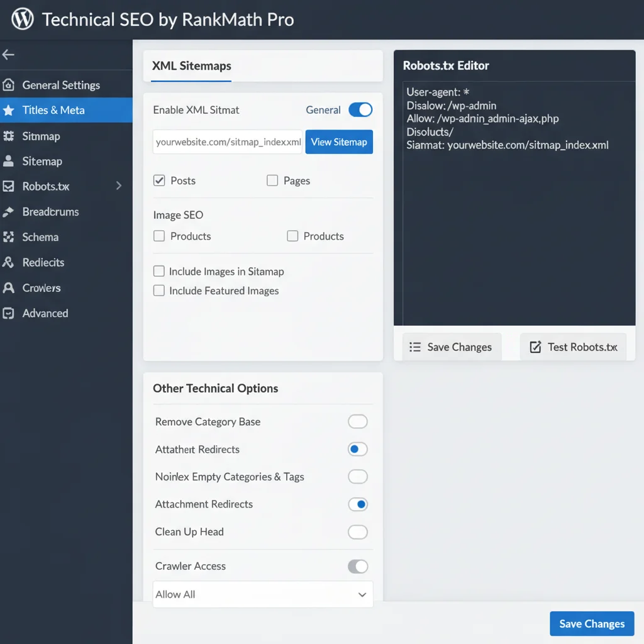Click the General Settings home icon
The width and height of the screenshot is (644, 644).
[x=9, y=85]
